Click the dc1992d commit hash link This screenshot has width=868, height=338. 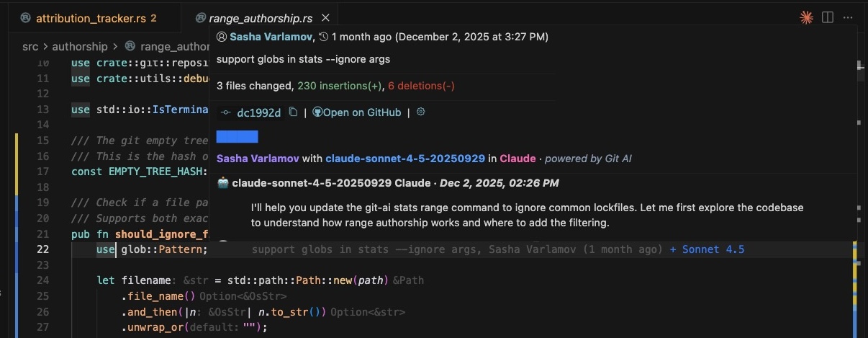[259, 112]
